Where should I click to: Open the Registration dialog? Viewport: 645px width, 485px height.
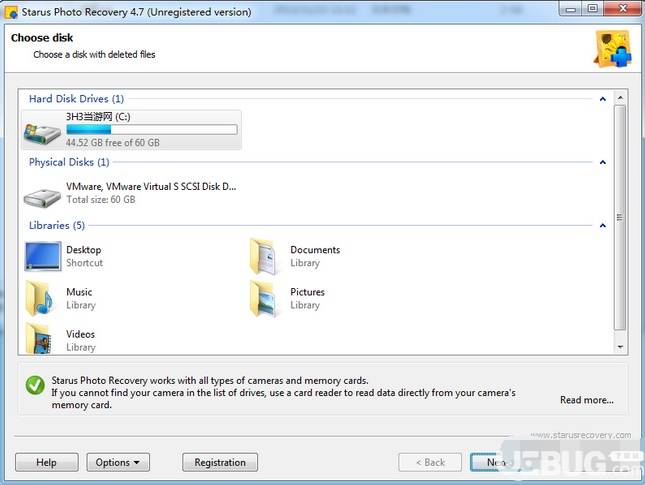tap(220, 462)
